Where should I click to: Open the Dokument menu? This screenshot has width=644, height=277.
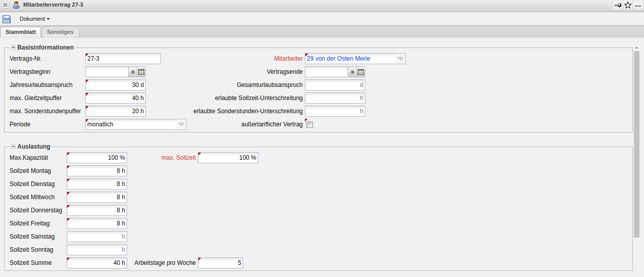coord(34,19)
